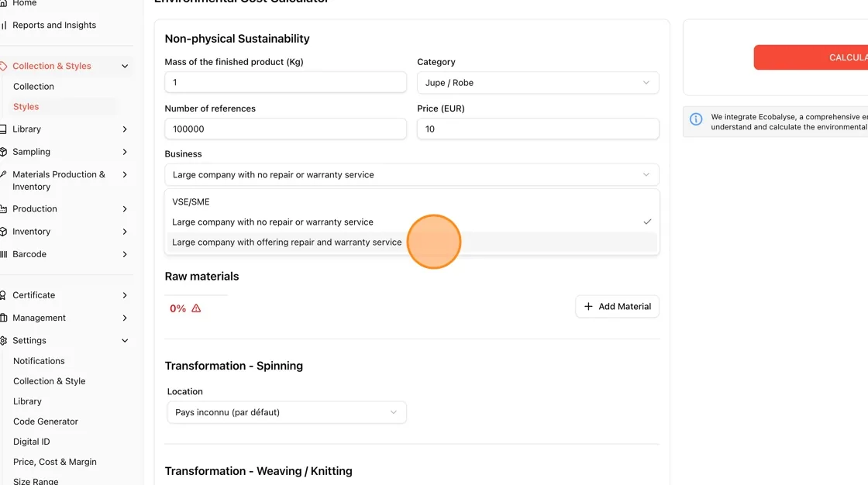Expand the Library chevron with book icon

[125, 129]
